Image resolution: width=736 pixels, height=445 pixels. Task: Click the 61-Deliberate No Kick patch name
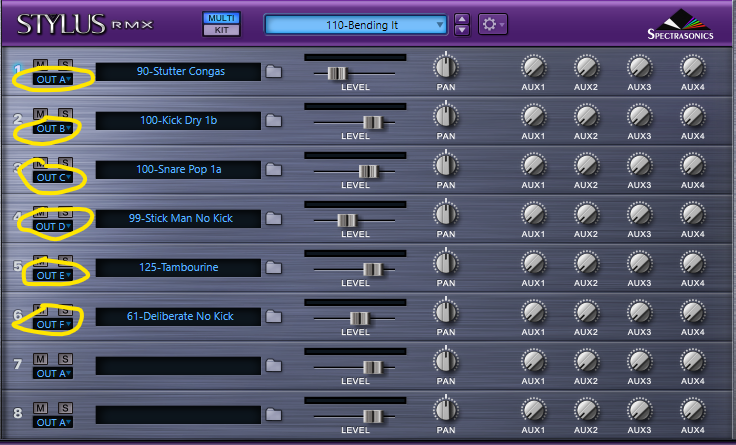tap(178, 316)
